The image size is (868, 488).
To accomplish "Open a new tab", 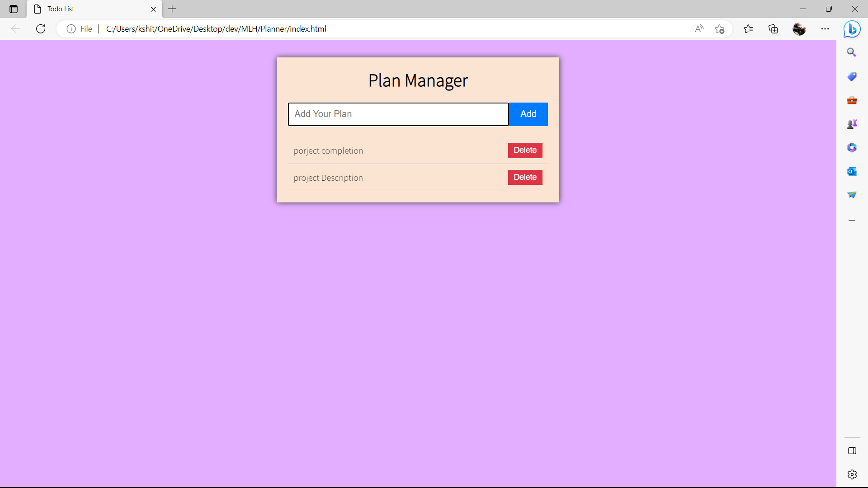I will (172, 9).
